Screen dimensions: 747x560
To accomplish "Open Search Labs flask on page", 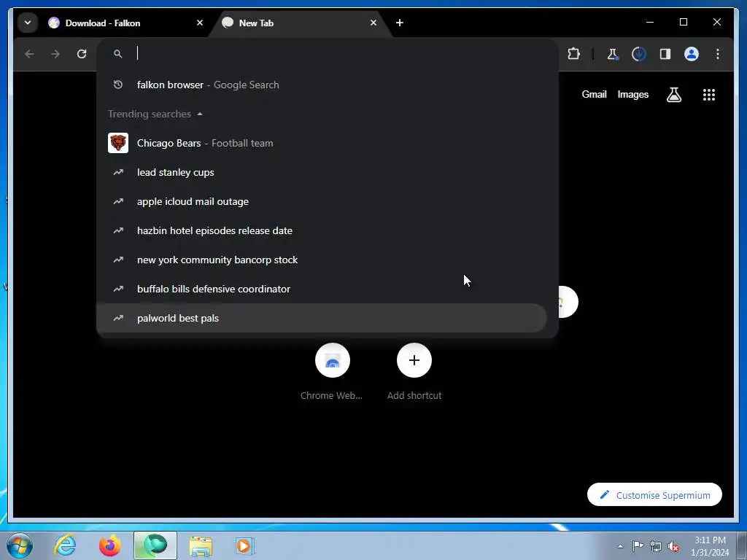I will click(673, 95).
